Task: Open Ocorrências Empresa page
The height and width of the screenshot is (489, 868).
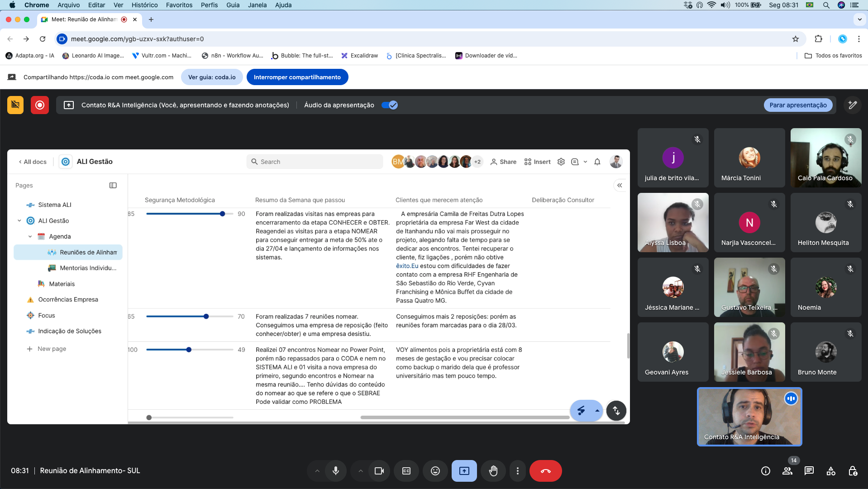Action: pos(68,300)
